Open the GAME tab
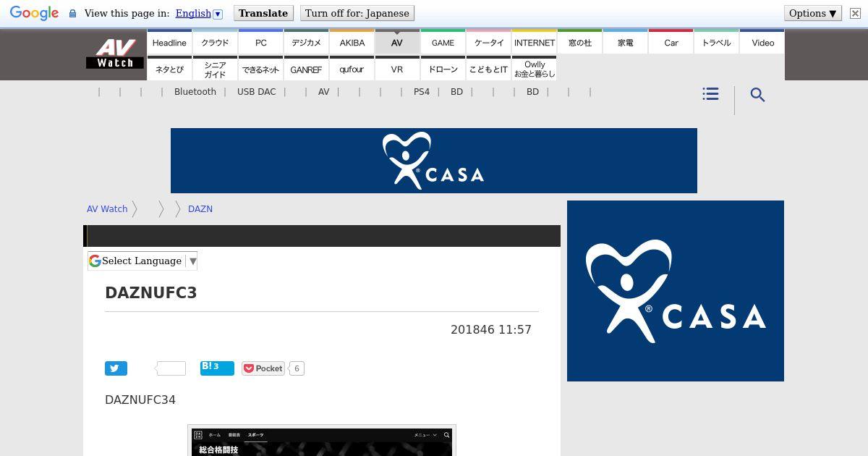This screenshot has height=456, width=868. (x=443, y=42)
